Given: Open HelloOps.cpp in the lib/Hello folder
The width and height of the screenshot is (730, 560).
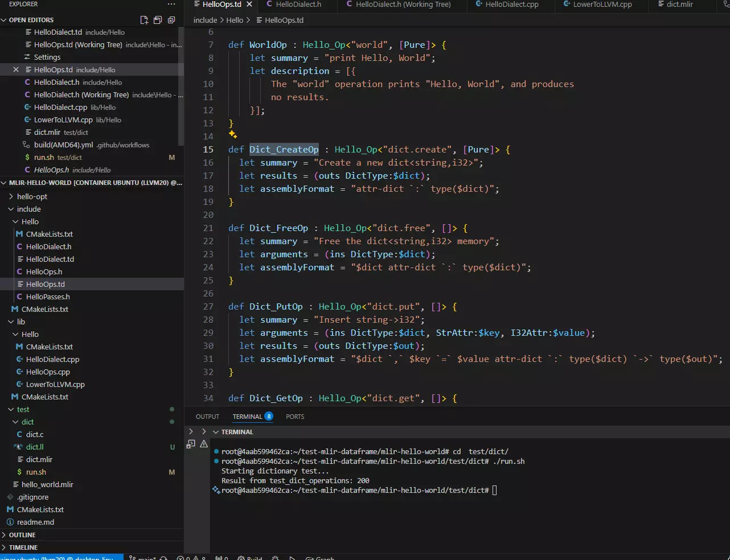Looking at the screenshot, I should (48, 372).
